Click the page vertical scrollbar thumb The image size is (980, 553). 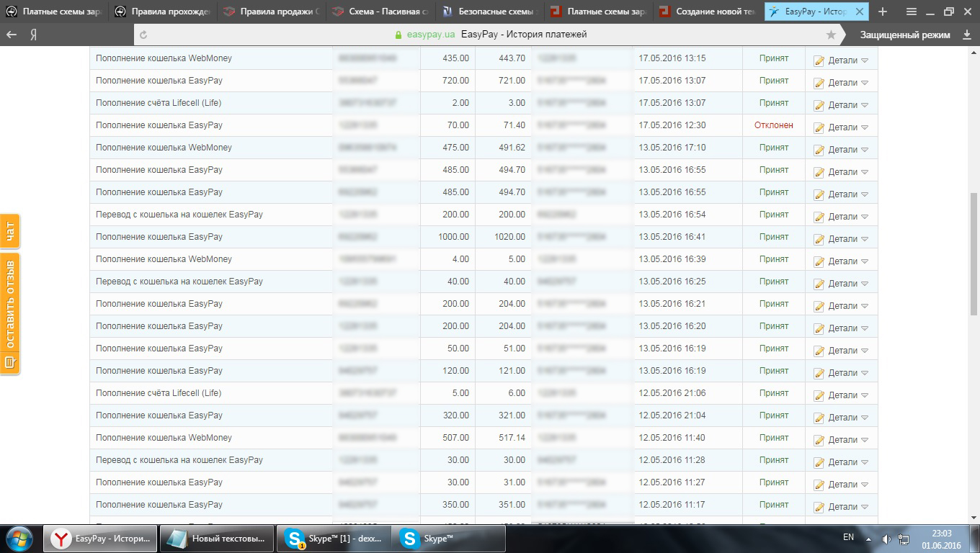(x=974, y=253)
